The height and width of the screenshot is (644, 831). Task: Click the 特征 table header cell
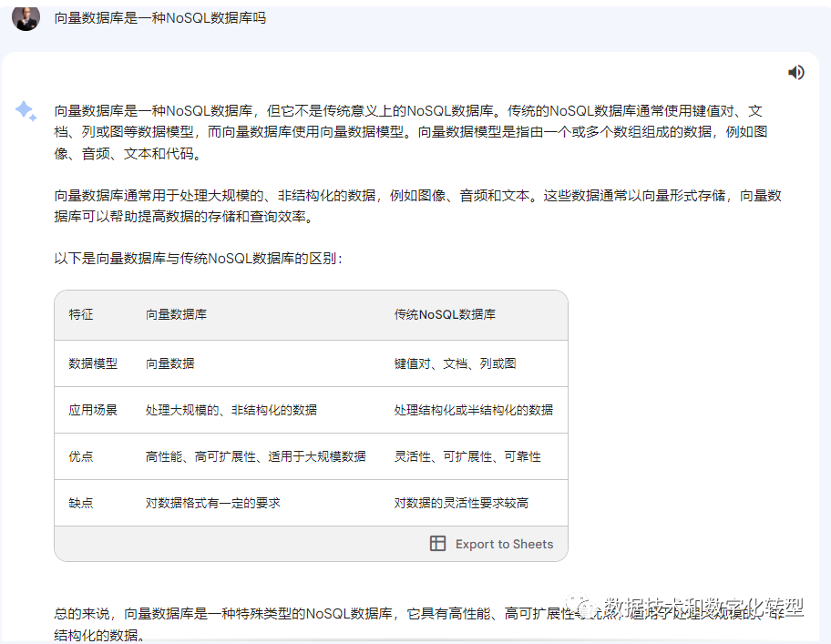pos(81,314)
